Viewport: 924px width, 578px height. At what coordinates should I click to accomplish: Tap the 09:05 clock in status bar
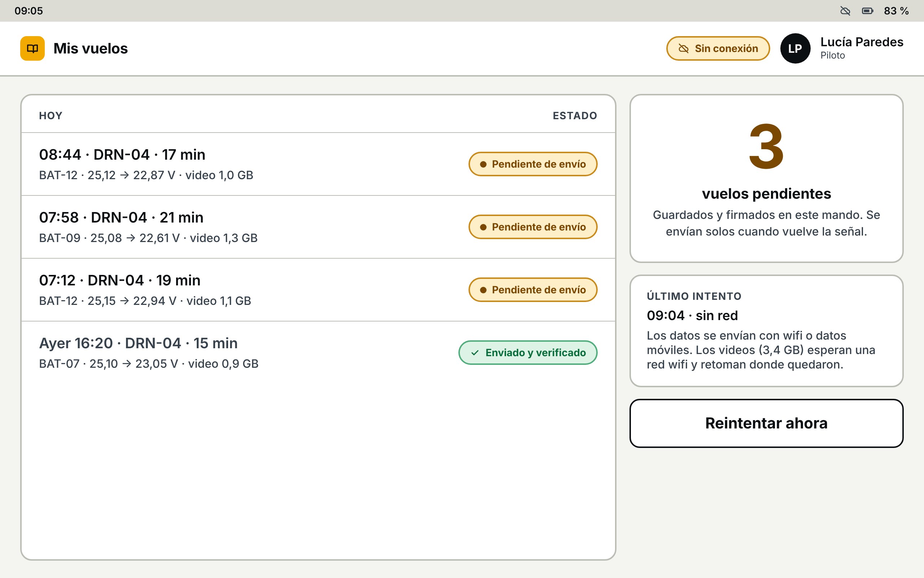(x=29, y=11)
